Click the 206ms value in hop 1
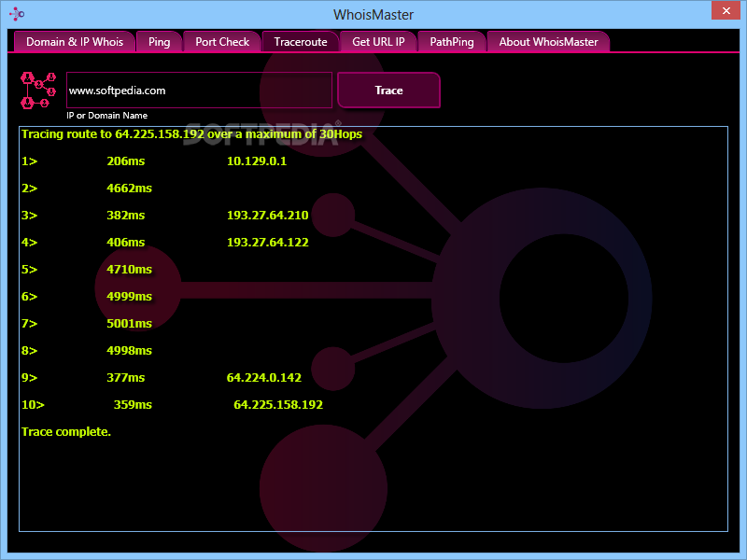747x560 pixels. [x=126, y=161]
